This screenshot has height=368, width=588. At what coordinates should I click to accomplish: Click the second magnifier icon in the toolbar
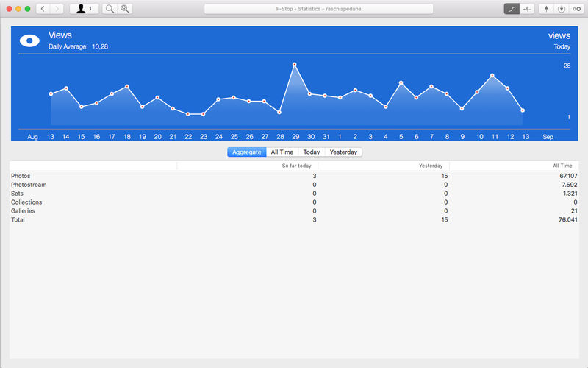(x=125, y=9)
